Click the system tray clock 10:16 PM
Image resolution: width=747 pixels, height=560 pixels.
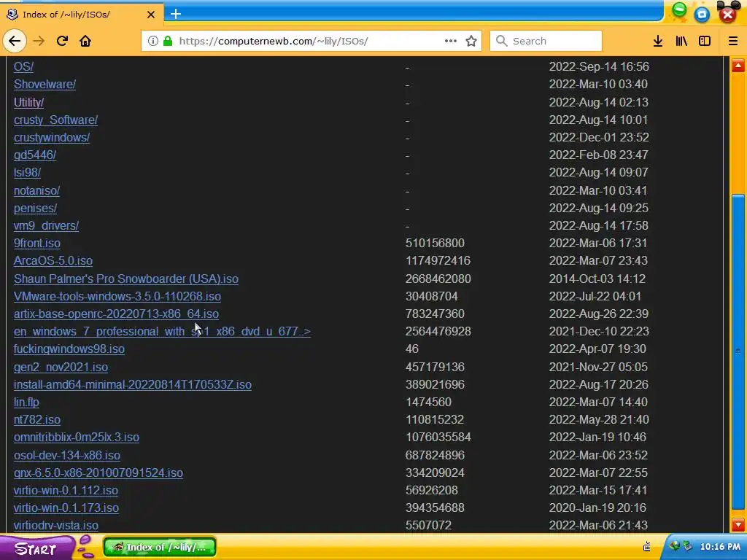[x=720, y=547]
